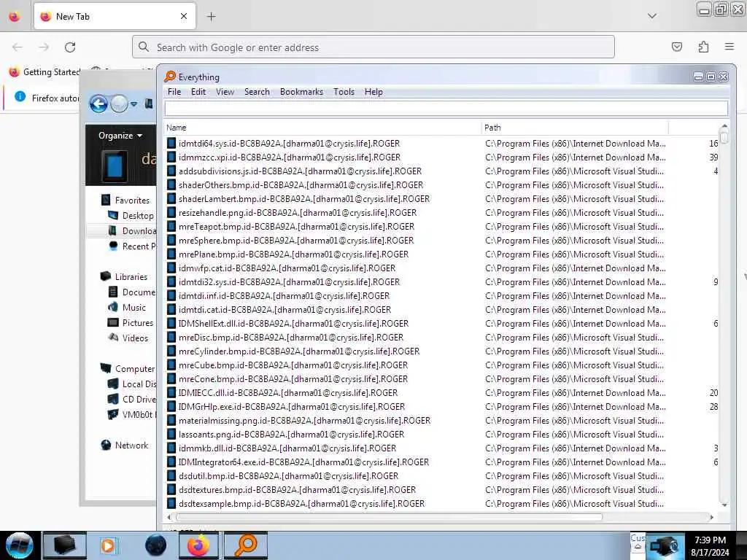Select Libraries in Explorer navigation pane
Image resolution: width=747 pixels, height=560 pixels.
pyautogui.click(x=131, y=276)
